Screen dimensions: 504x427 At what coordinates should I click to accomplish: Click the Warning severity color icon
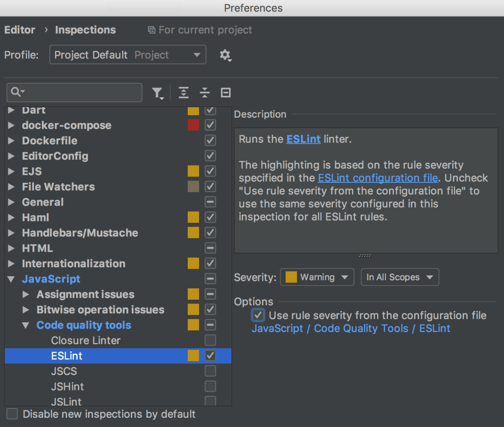(291, 277)
